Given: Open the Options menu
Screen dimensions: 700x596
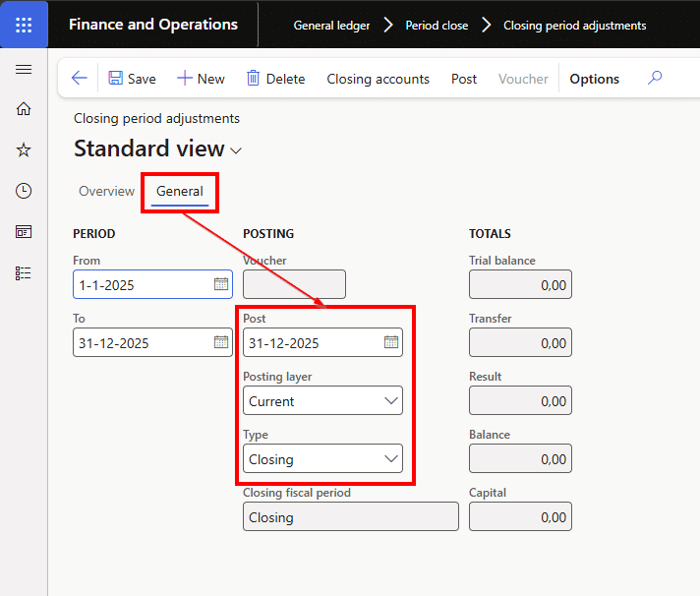Looking at the screenshot, I should (x=594, y=79).
